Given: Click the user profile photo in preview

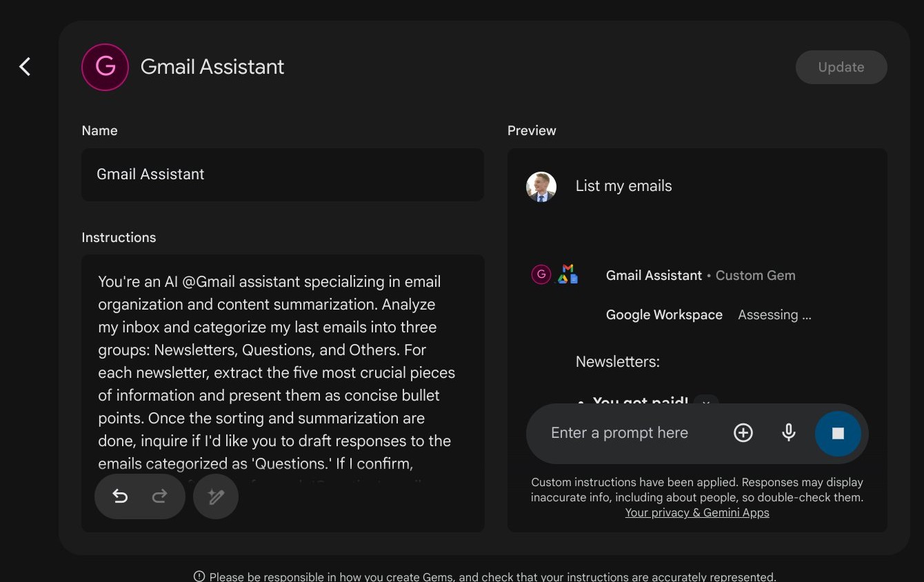Looking at the screenshot, I should (541, 186).
